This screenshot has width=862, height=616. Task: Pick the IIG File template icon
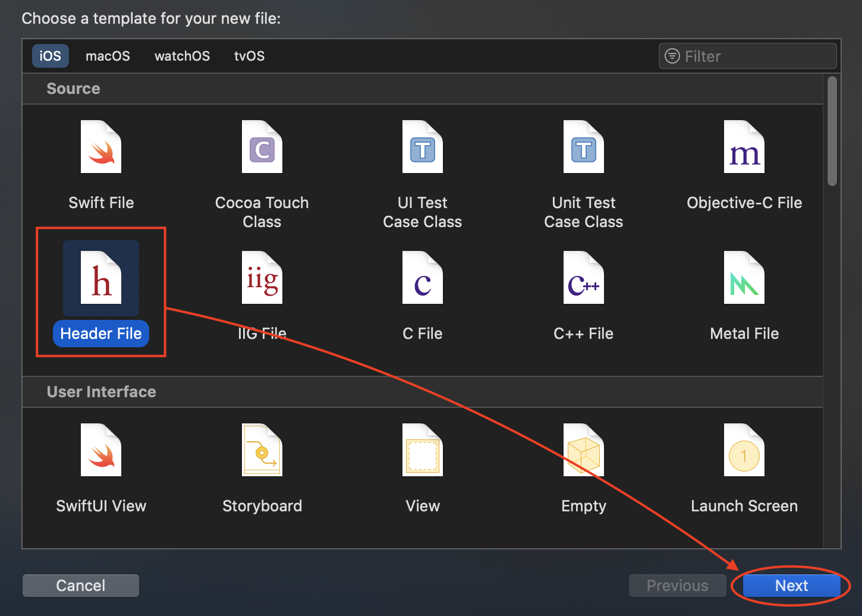262,278
